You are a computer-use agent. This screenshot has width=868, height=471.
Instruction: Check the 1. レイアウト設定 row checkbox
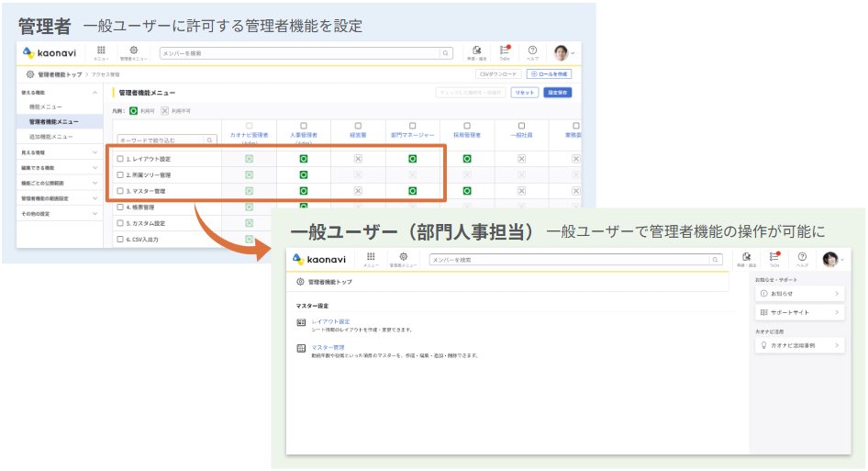coord(120,159)
